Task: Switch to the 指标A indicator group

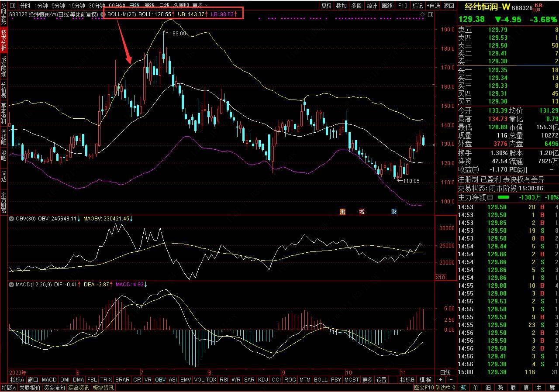Action: click(x=17, y=380)
